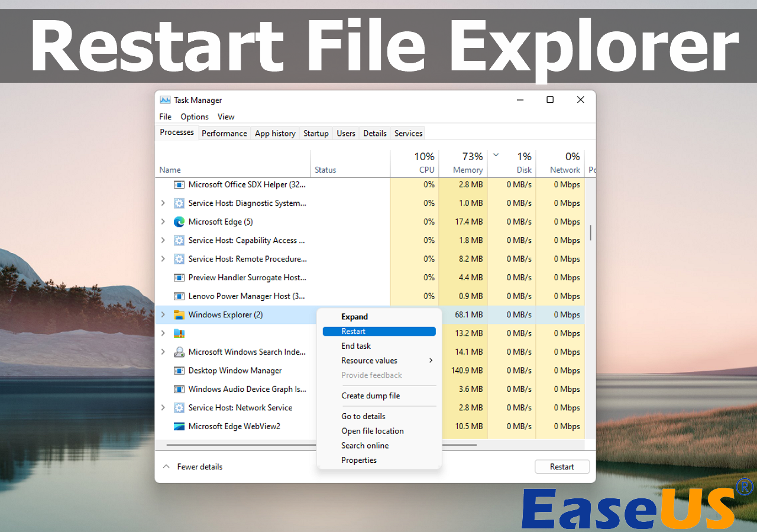Click the horizontal scrollbar under process list

321,445
